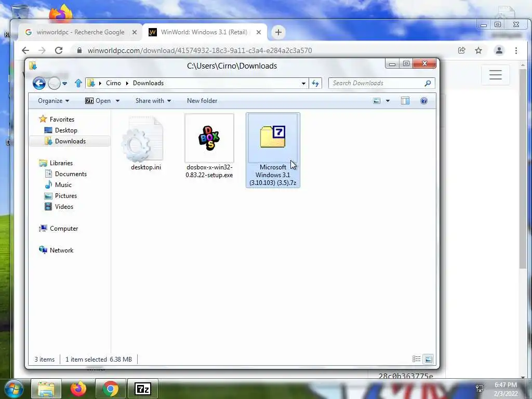
Task: Open Chrome three-dot menu
Action: pos(516,50)
